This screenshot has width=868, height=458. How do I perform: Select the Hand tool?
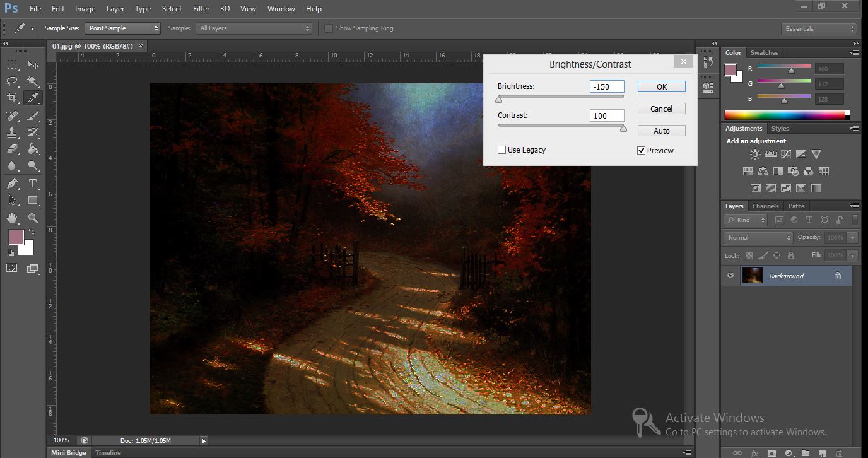[x=12, y=218]
